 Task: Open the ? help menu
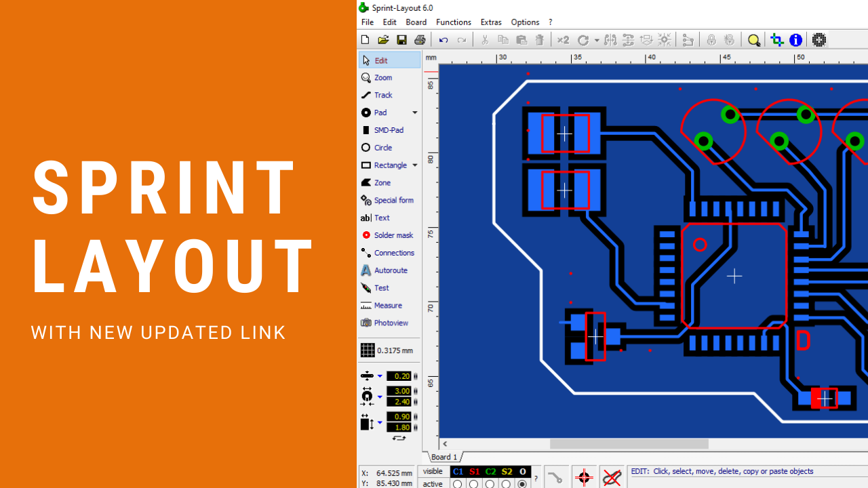pyautogui.click(x=551, y=22)
